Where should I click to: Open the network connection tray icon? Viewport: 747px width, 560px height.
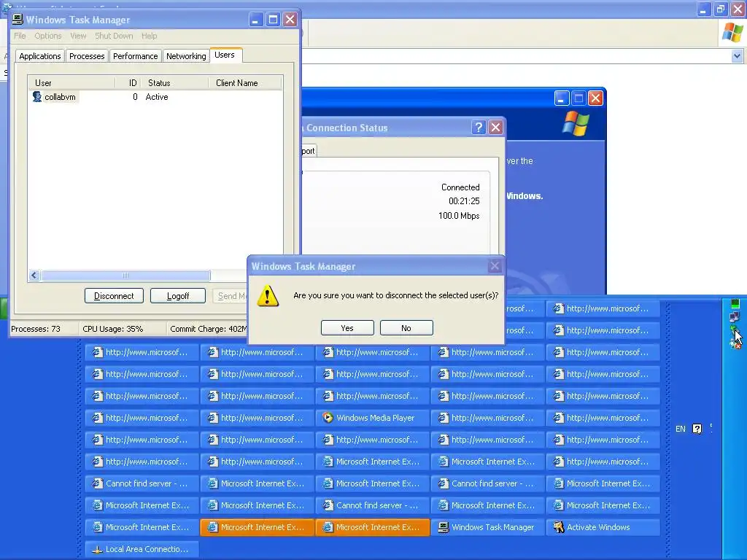click(735, 316)
